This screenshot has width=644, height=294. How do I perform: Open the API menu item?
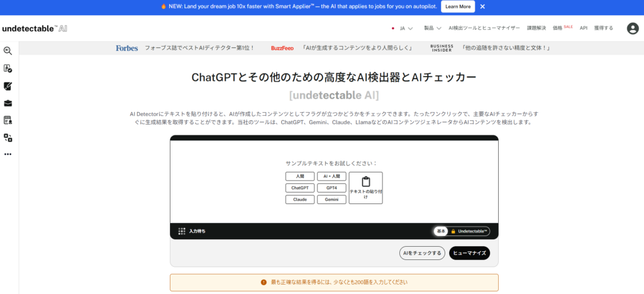click(583, 28)
